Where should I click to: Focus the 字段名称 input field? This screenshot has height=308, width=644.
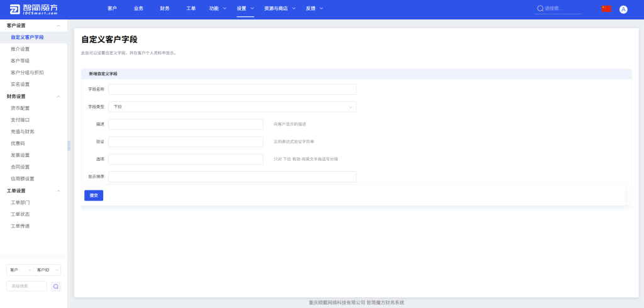click(x=232, y=89)
